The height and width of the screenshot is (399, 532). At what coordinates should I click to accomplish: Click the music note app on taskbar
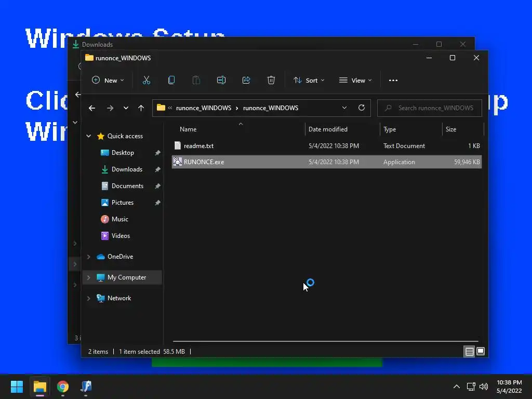coord(86,387)
